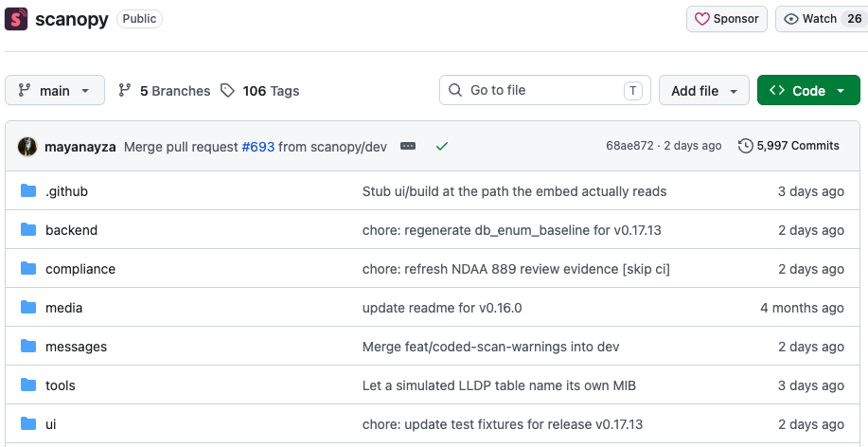Click the folder icon for compliance
868x447 pixels.
click(x=28, y=269)
